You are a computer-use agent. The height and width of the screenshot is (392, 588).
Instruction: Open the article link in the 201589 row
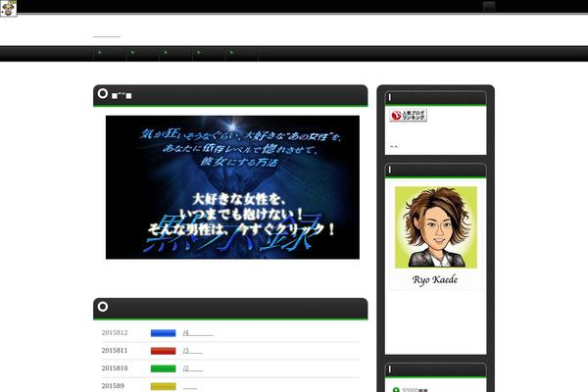pos(190,387)
